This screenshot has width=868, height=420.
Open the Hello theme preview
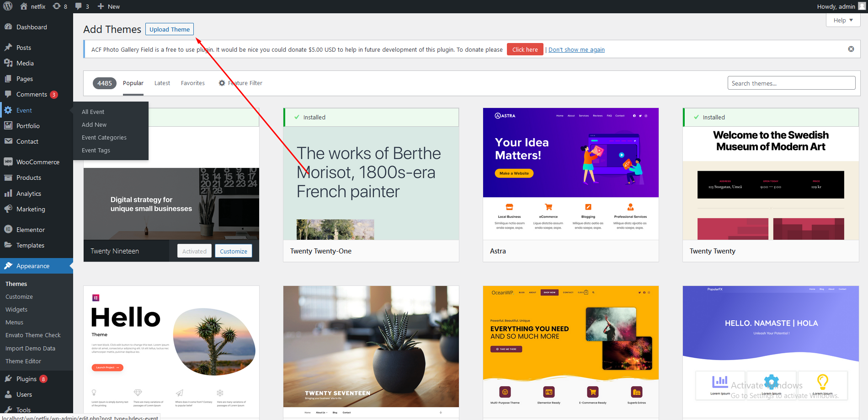(171, 352)
